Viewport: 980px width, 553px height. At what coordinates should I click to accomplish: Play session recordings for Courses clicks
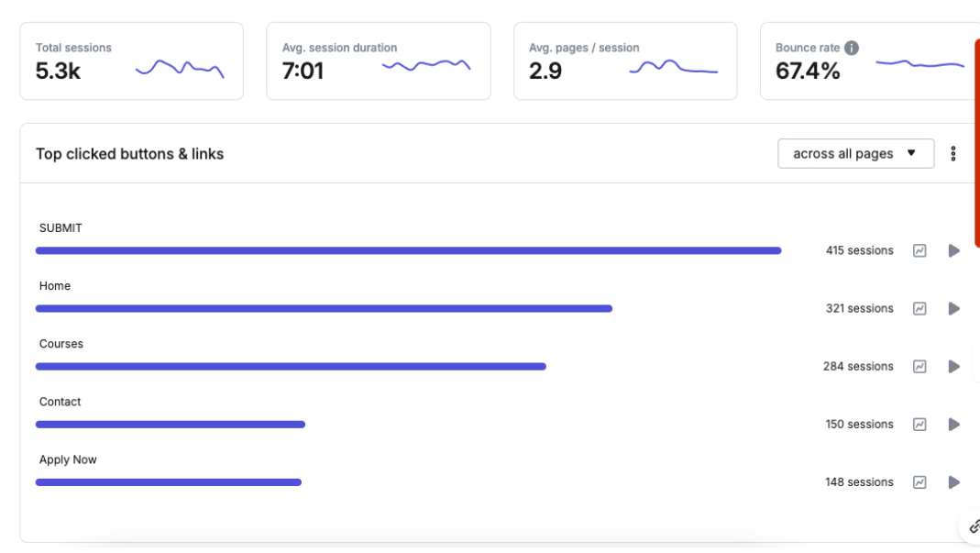click(954, 366)
